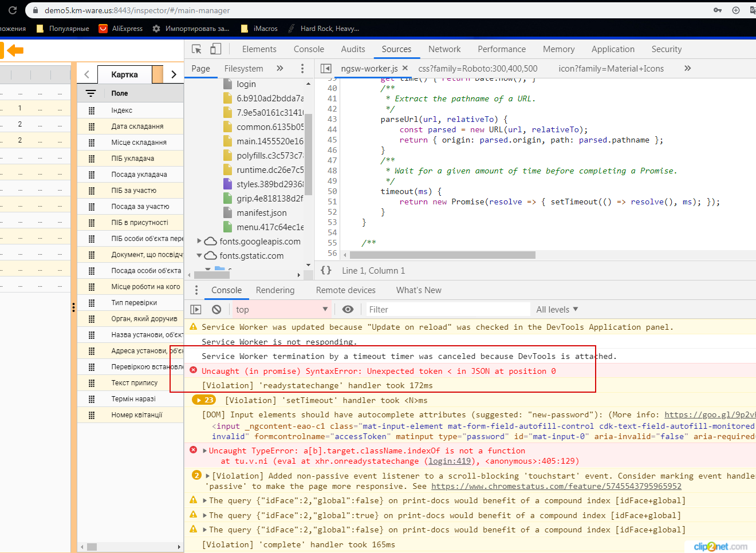This screenshot has height=553, width=756.
Task: Open styles.389bd2936 stylesheet file
Action: pyautogui.click(x=263, y=184)
